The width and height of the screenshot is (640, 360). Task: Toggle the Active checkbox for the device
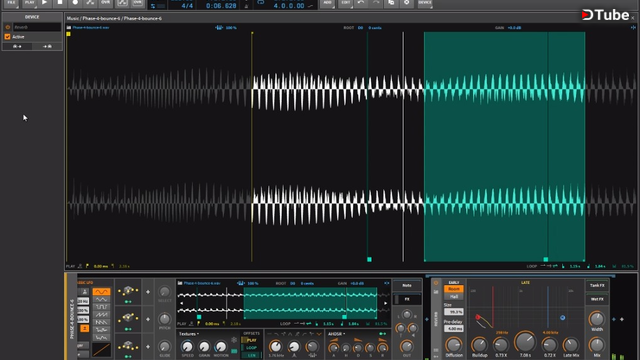7,37
